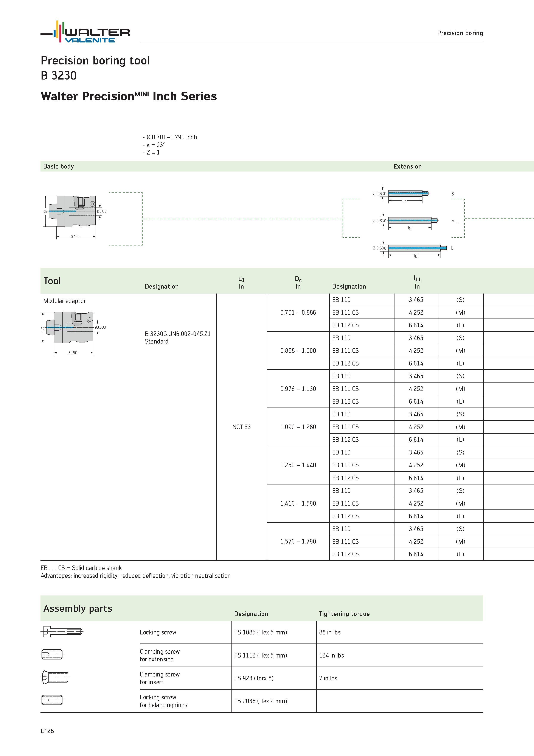Click the 'B 3230' model heading

(x=59, y=75)
